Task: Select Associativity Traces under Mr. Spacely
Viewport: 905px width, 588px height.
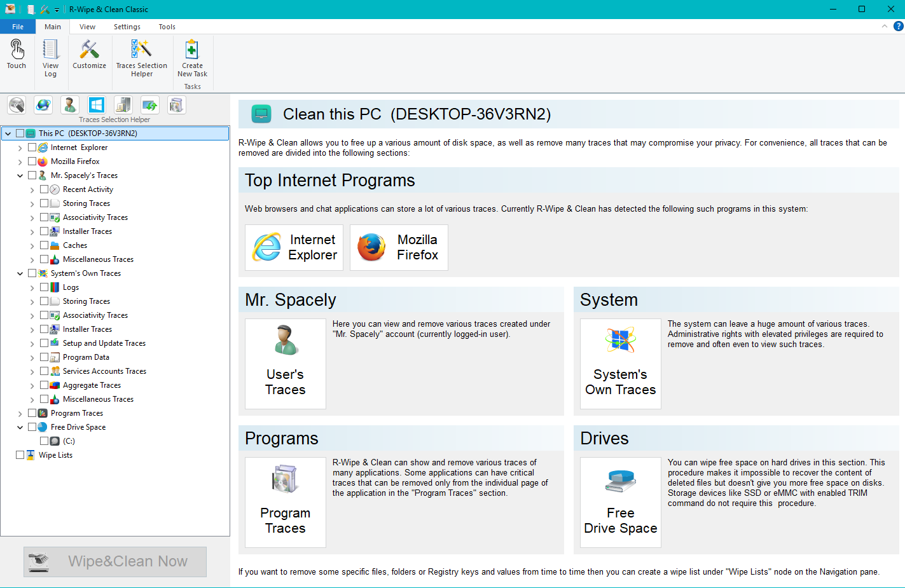Action: click(95, 217)
